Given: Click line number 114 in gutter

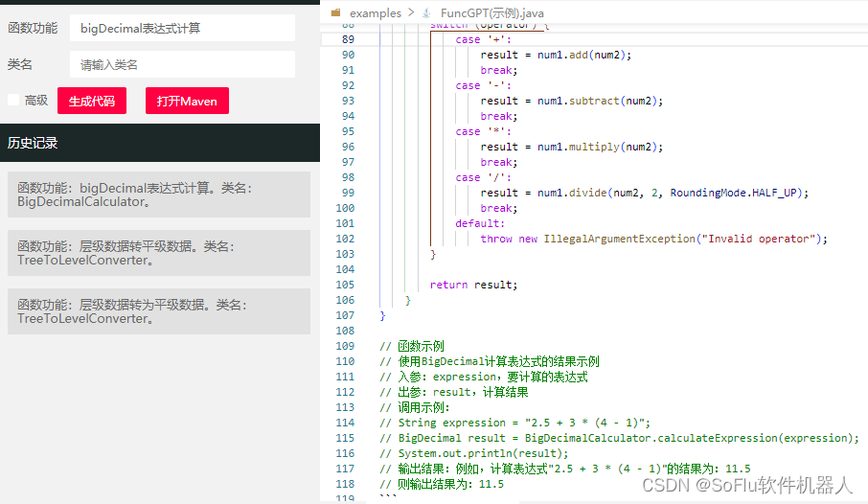Looking at the screenshot, I should 345,423.
